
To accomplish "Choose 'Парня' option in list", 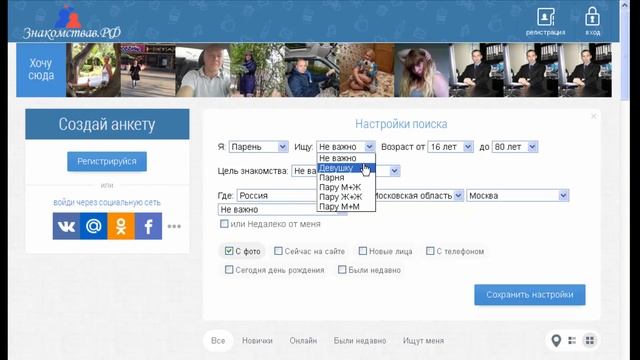I will pos(346,178).
